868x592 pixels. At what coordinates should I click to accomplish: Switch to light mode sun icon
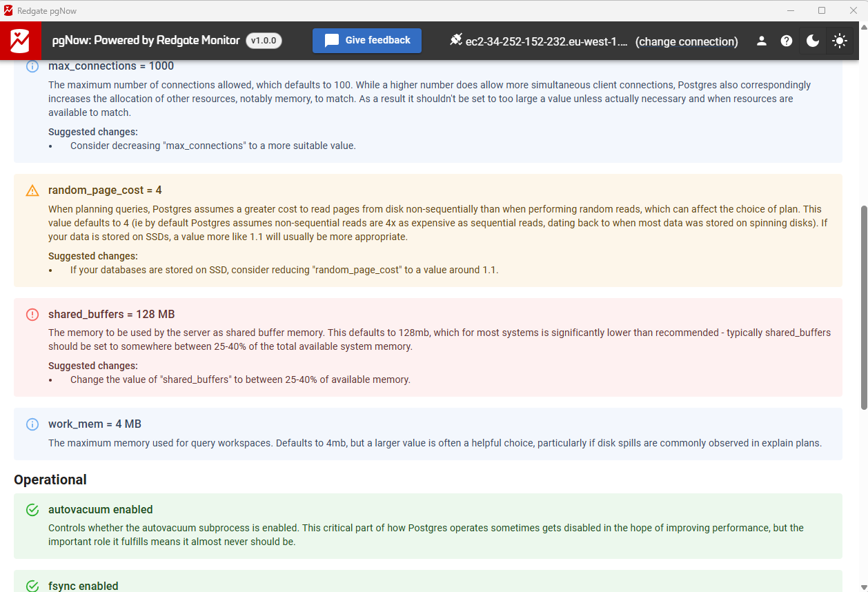(x=839, y=41)
